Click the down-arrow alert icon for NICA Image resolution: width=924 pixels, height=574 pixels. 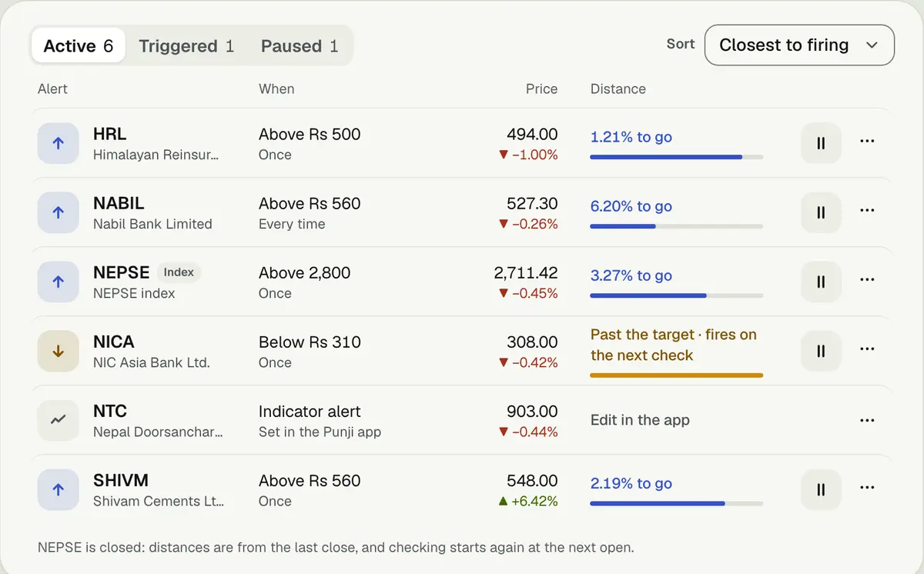click(58, 351)
